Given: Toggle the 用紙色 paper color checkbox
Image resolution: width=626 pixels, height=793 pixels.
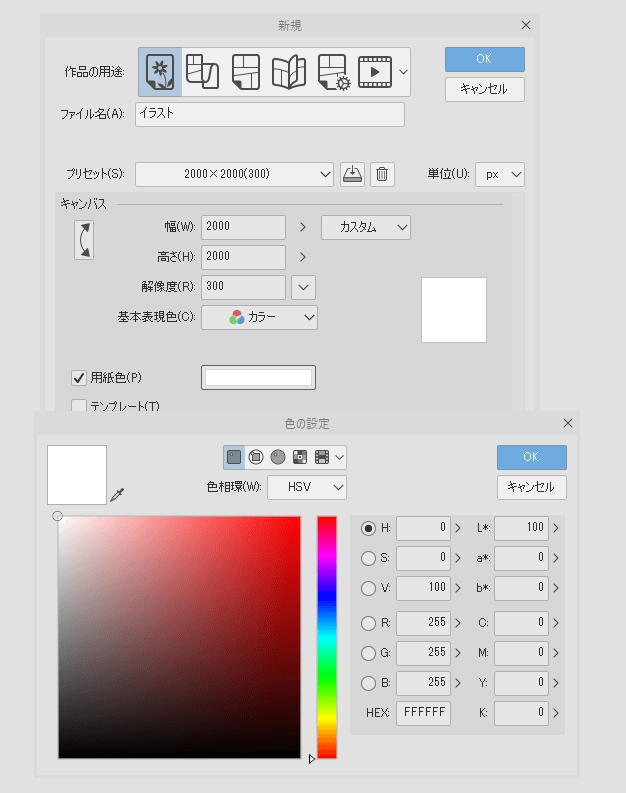Looking at the screenshot, I should [x=79, y=378].
